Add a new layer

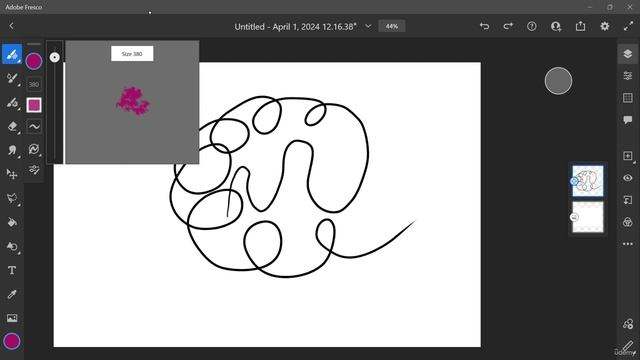pos(628,156)
